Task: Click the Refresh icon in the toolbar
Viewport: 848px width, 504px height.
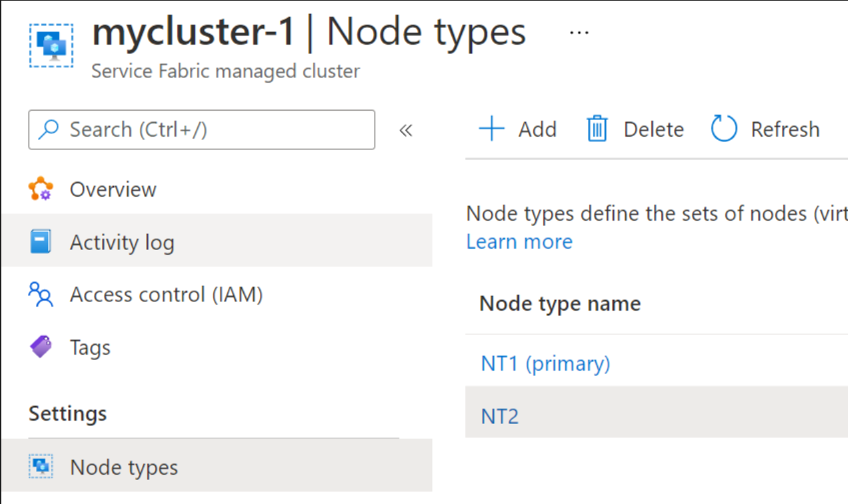Action: pyautogui.click(x=724, y=129)
